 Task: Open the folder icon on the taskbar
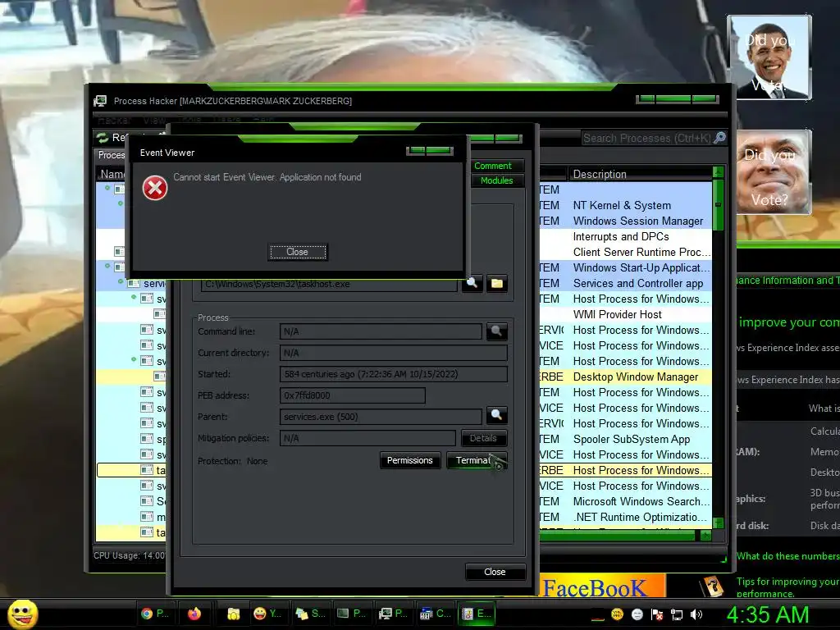(233, 614)
